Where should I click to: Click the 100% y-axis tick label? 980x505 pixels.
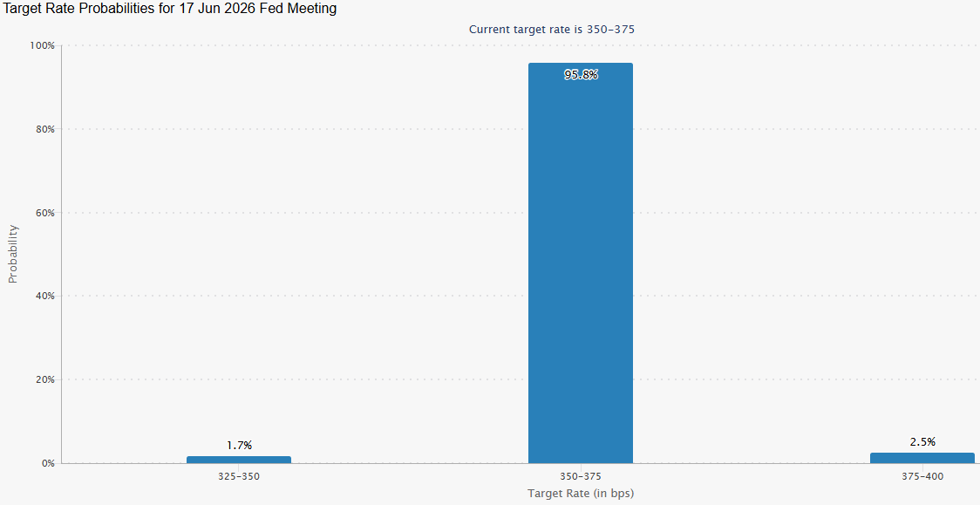click(42, 45)
